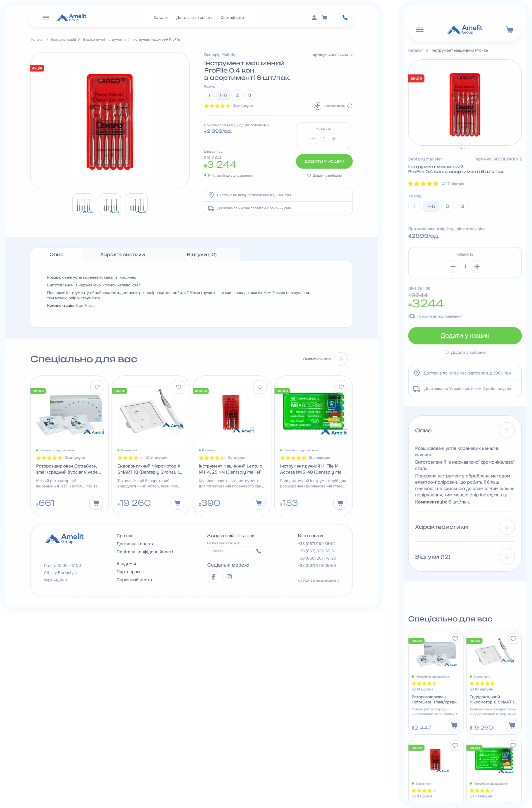Click certification info icon next to Сертифіковано

pos(350,106)
